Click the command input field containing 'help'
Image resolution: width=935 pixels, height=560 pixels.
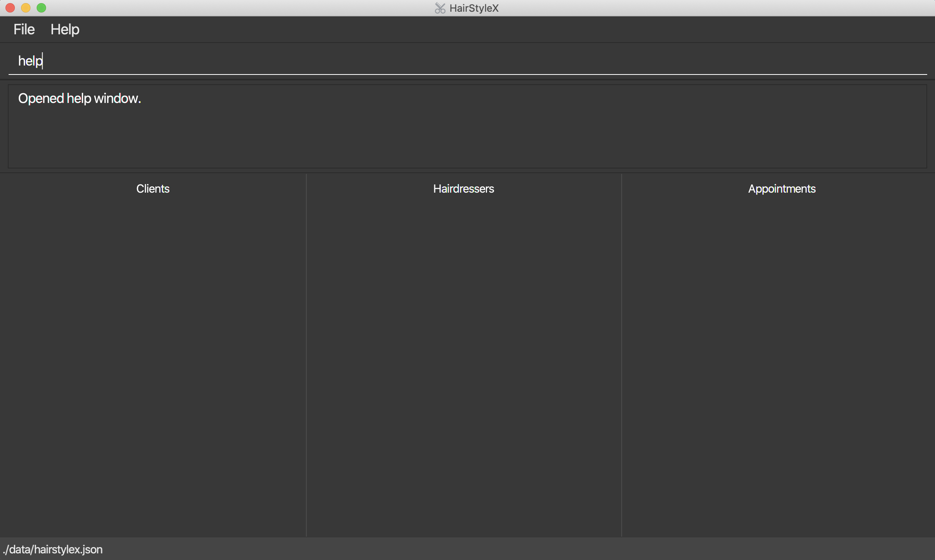click(467, 61)
